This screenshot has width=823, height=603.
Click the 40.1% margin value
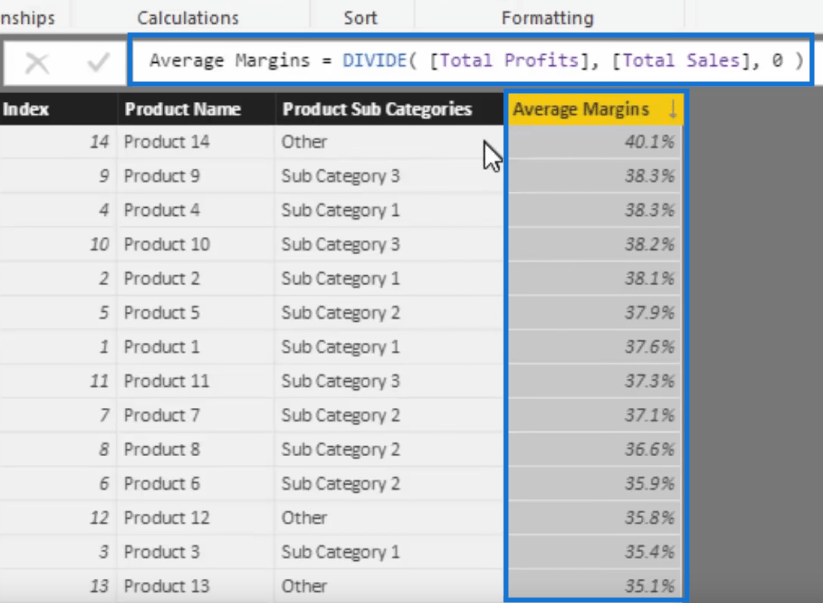649,142
